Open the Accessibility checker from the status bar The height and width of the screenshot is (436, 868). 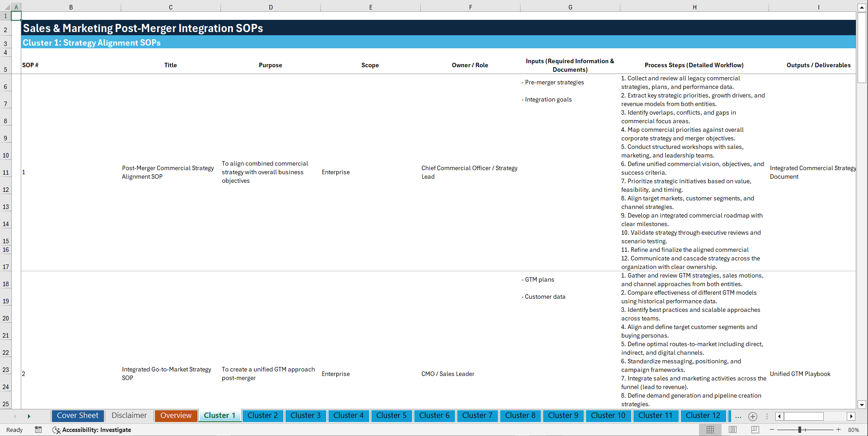coord(92,430)
